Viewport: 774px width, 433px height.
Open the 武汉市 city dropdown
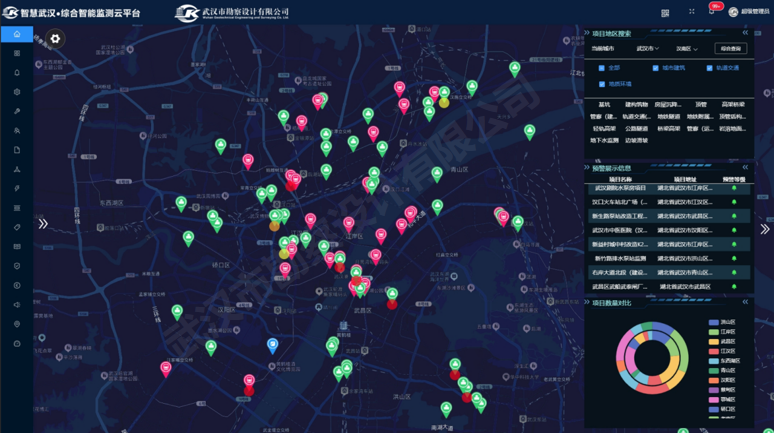[648, 48]
